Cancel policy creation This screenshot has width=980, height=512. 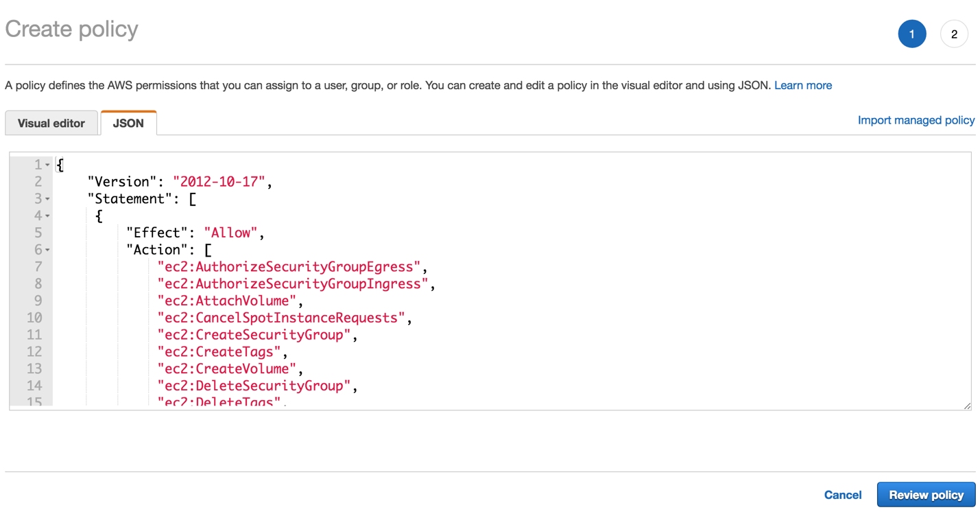(x=843, y=495)
